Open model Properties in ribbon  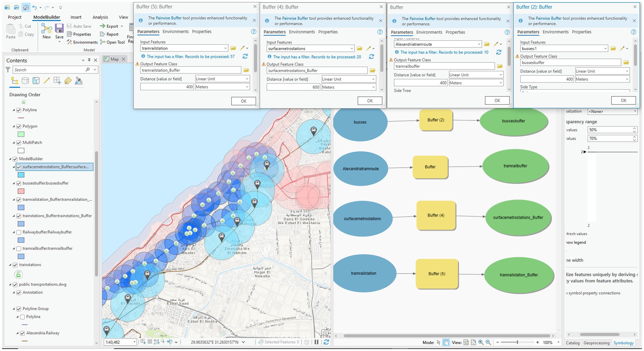click(x=79, y=34)
